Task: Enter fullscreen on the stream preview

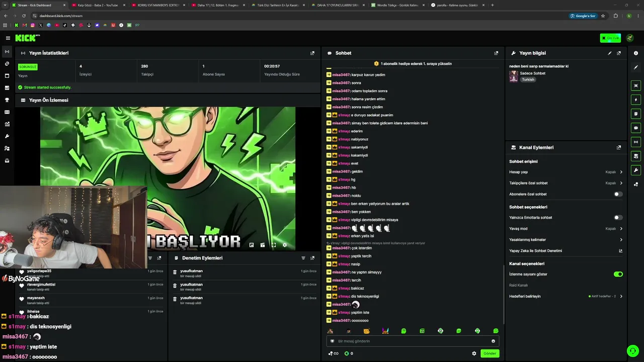Action: pos(274,245)
